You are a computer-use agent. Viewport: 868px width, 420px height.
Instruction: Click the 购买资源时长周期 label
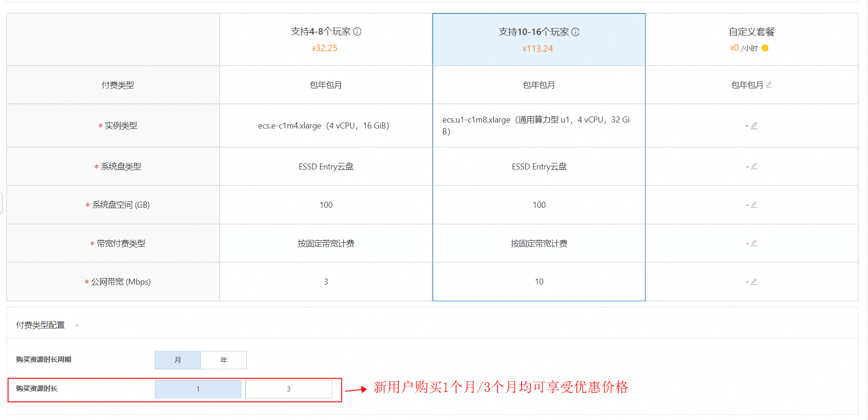click(44, 360)
